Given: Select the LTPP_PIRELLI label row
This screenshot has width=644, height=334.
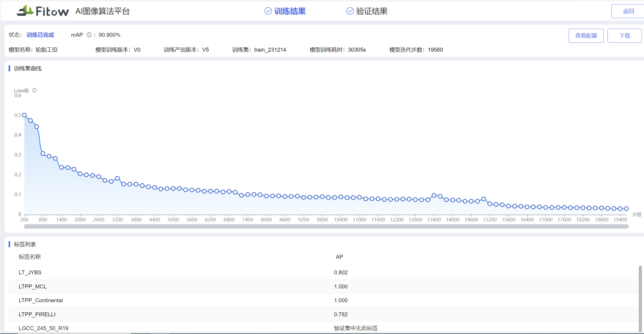Looking at the screenshot, I should click(x=323, y=314).
